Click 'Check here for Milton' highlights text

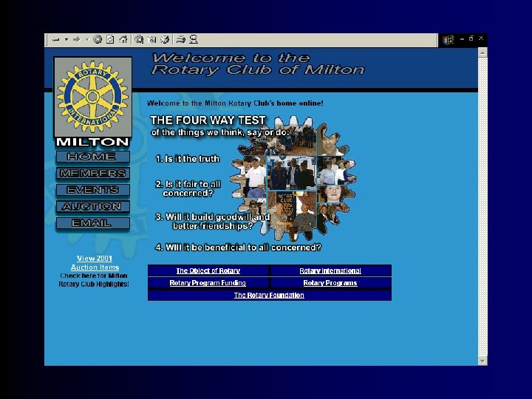click(x=94, y=280)
